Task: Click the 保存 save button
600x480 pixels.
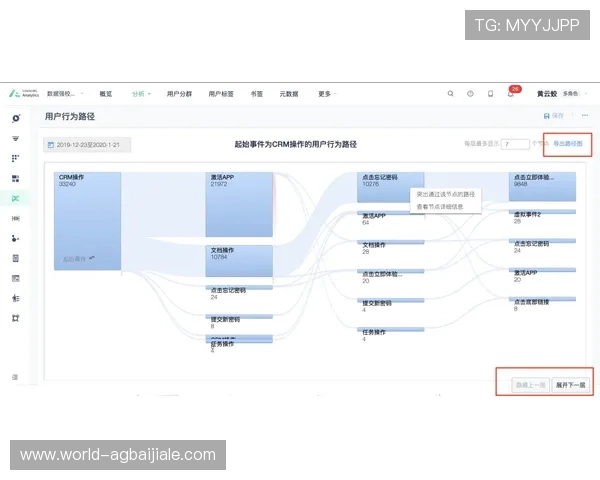Action: pyautogui.click(x=554, y=116)
